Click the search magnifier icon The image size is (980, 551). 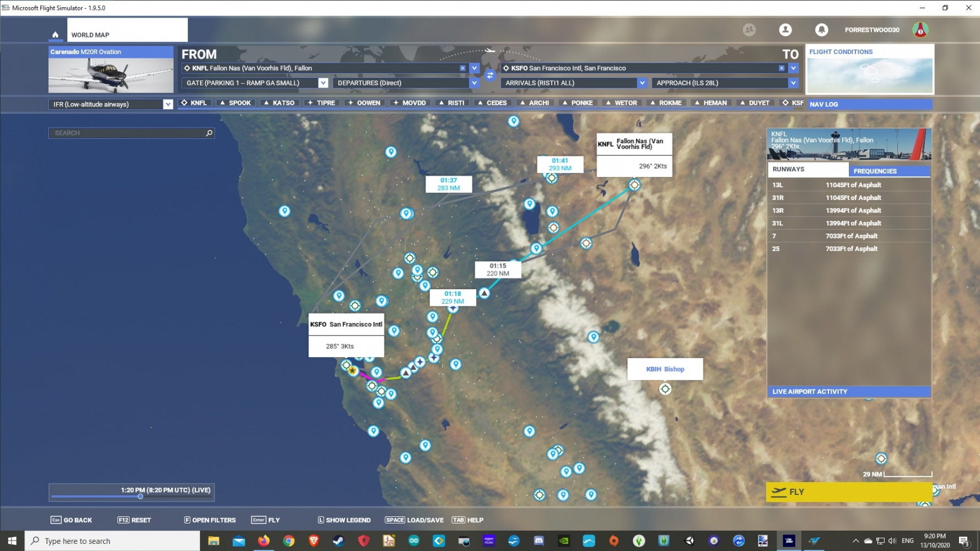pos(209,133)
